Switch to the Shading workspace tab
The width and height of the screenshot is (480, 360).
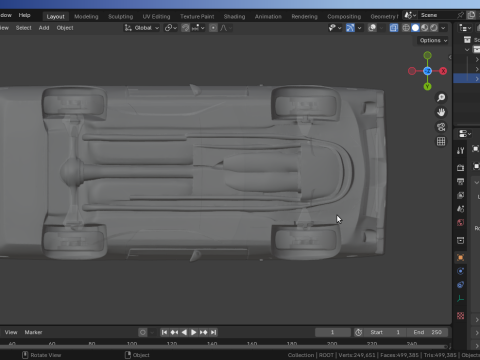(234, 16)
